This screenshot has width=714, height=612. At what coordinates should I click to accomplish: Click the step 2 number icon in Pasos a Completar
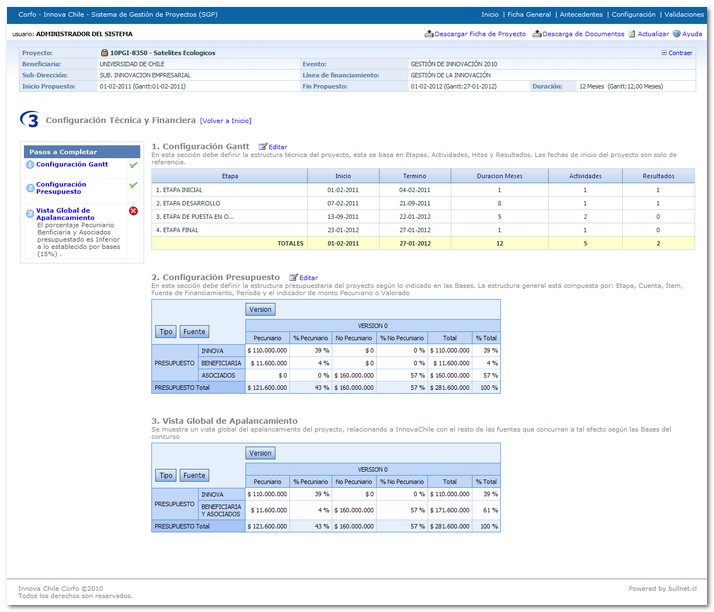coord(30,188)
